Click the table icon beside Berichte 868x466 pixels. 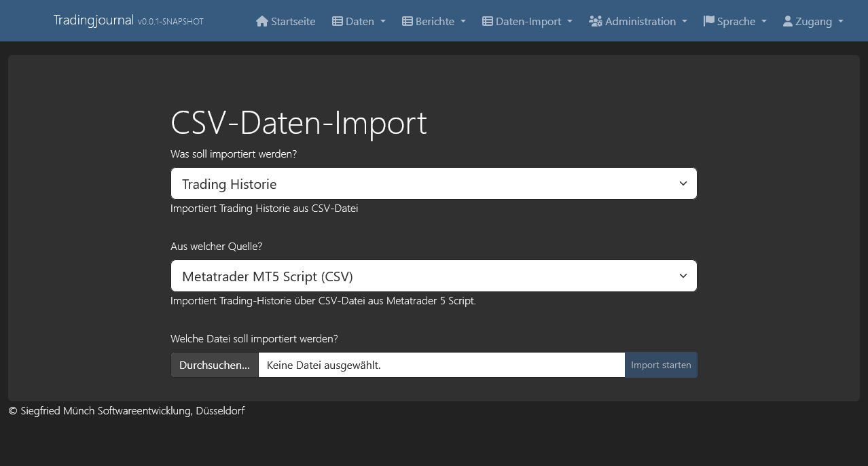coord(408,21)
